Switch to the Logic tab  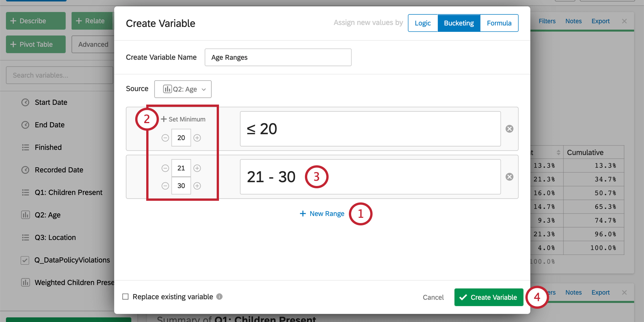pos(423,23)
